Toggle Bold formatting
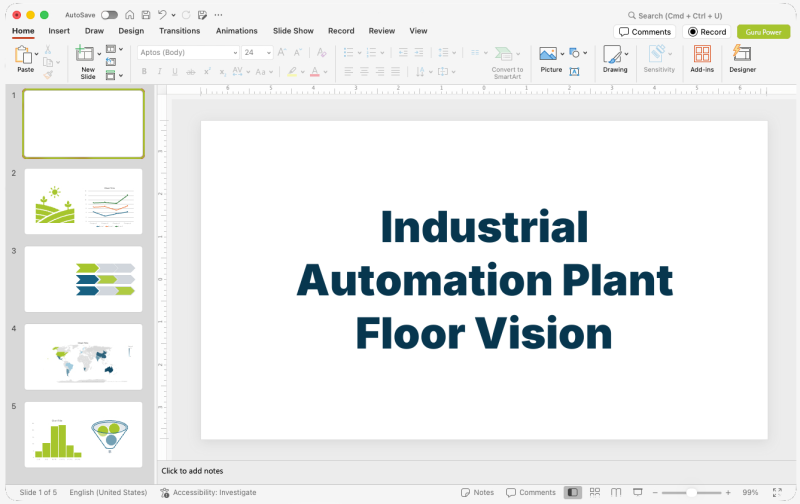Viewport: 800px width, 504px height. tap(144, 72)
